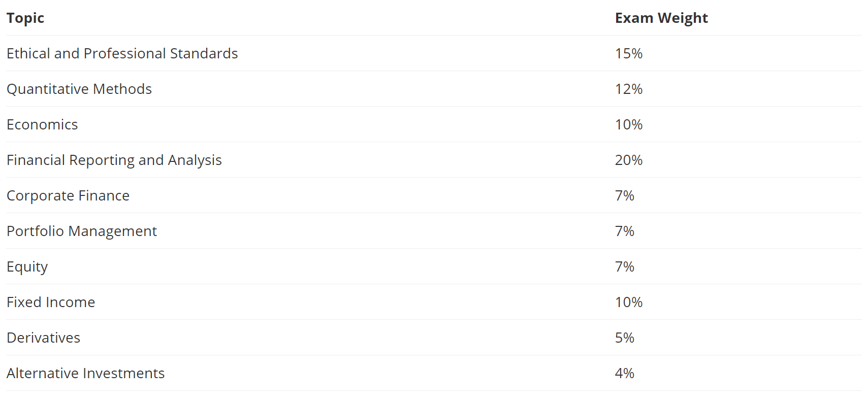This screenshot has height=401, width=868.
Task: Select the 5% Derivatives weight value
Action: 624,338
